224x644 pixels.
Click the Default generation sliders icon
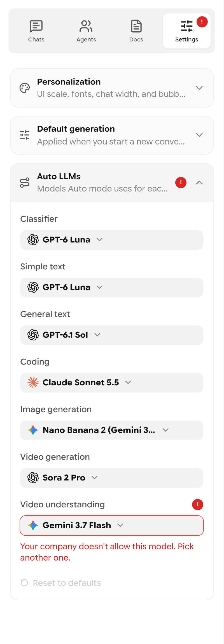[25, 135]
